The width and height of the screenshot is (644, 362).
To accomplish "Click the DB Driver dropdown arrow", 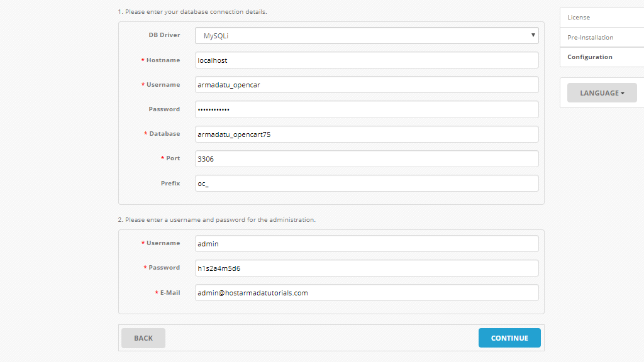I will coord(531,35).
